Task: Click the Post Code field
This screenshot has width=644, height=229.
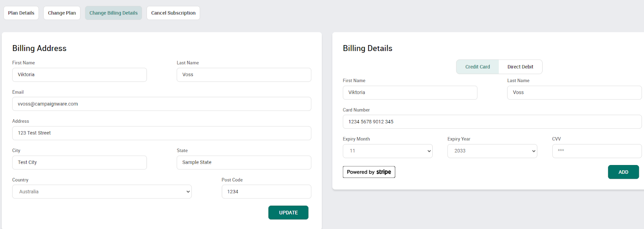Action: (266, 192)
